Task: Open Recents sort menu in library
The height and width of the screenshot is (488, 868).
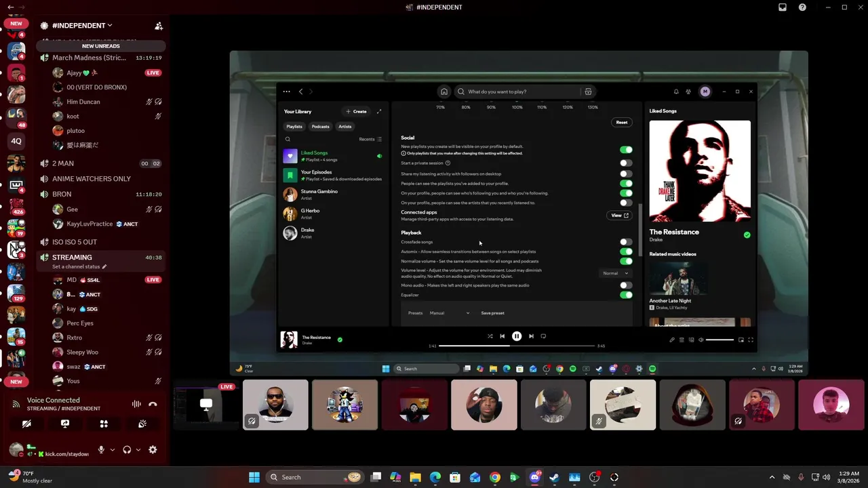Action: [x=370, y=139]
